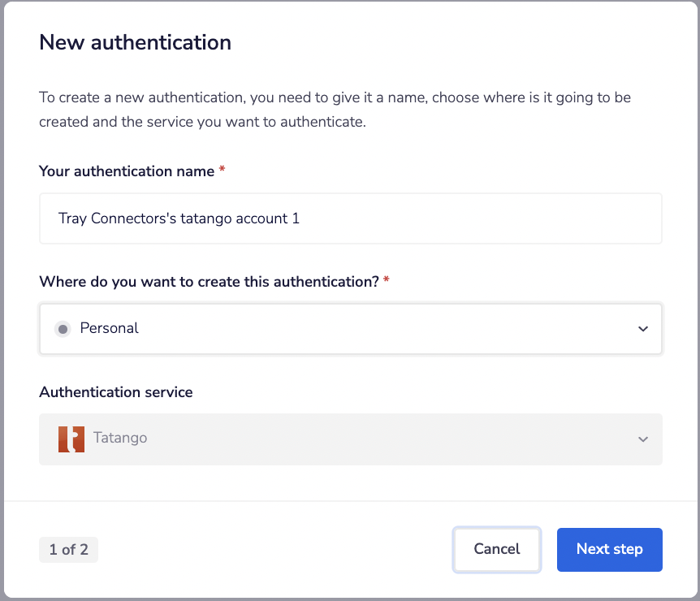Click the New authentication dialog title
This screenshot has width=700, height=601.
[x=135, y=42]
